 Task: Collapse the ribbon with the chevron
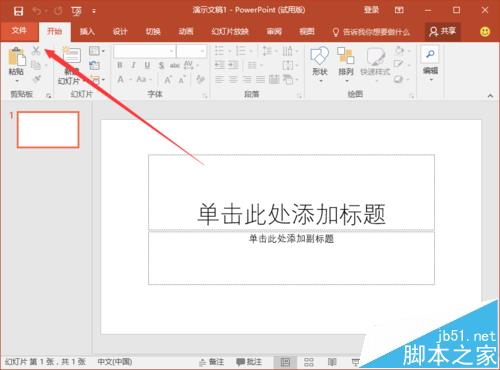point(490,96)
